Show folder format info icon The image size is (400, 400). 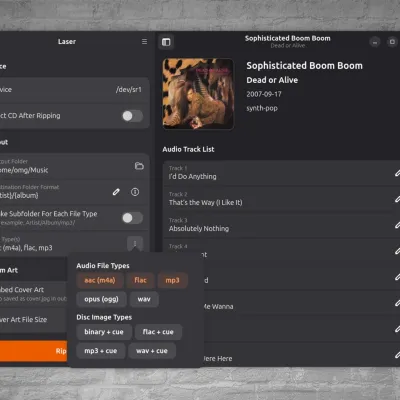135,192
